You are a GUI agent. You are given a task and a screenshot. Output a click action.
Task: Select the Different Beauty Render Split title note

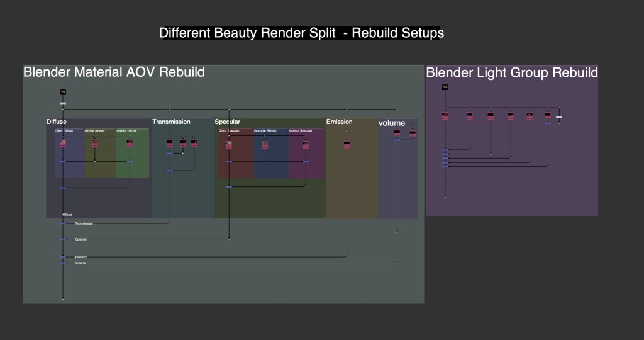[x=301, y=33]
